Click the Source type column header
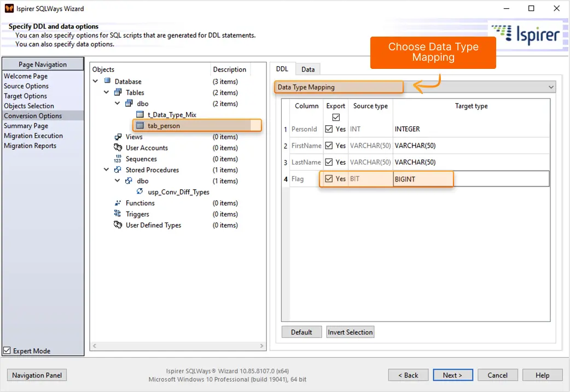Image resolution: width=570 pixels, height=392 pixels. [370, 106]
